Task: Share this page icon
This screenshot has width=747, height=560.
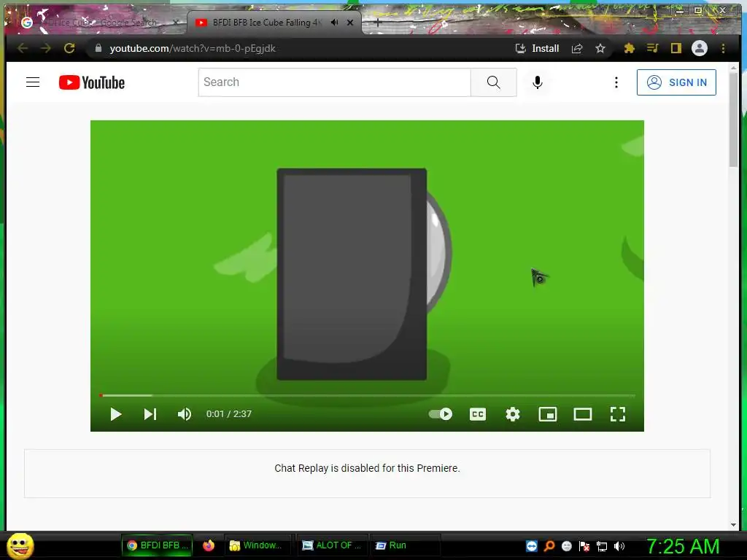Action: [577, 48]
